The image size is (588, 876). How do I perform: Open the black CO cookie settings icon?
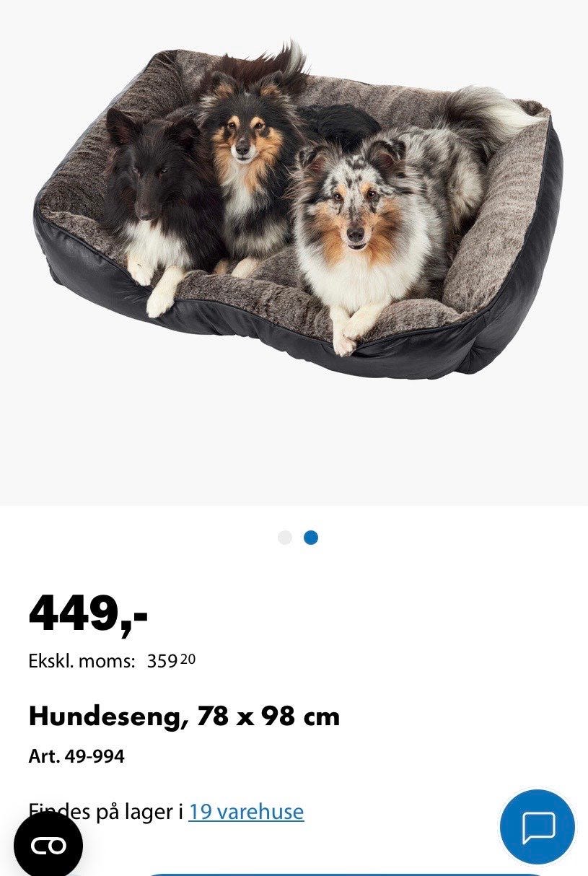48,845
